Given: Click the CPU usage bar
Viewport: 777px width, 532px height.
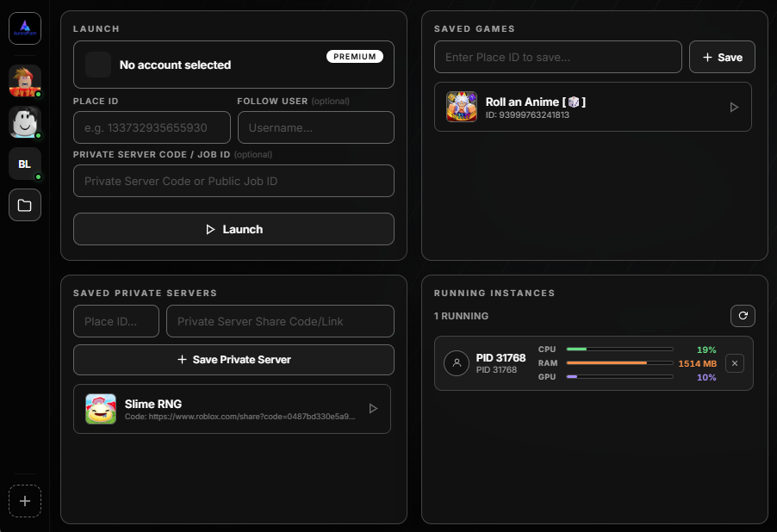Looking at the screenshot, I should [x=619, y=350].
